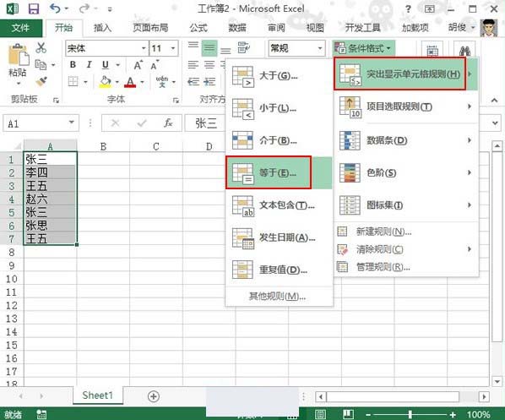The width and height of the screenshot is (505, 420).
Task: Open 清除规则(C) submenu
Action: (x=406, y=249)
